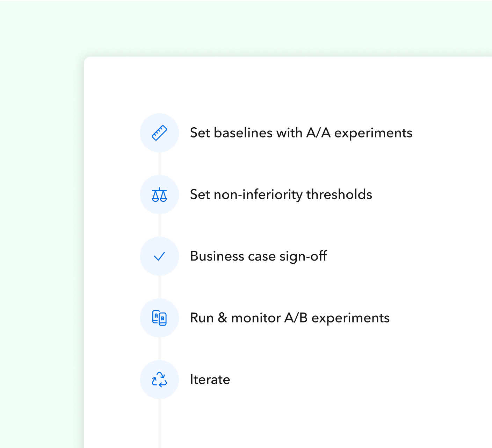Click the A/B devices icon
The height and width of the screenshot is (448, 492).
159,318
